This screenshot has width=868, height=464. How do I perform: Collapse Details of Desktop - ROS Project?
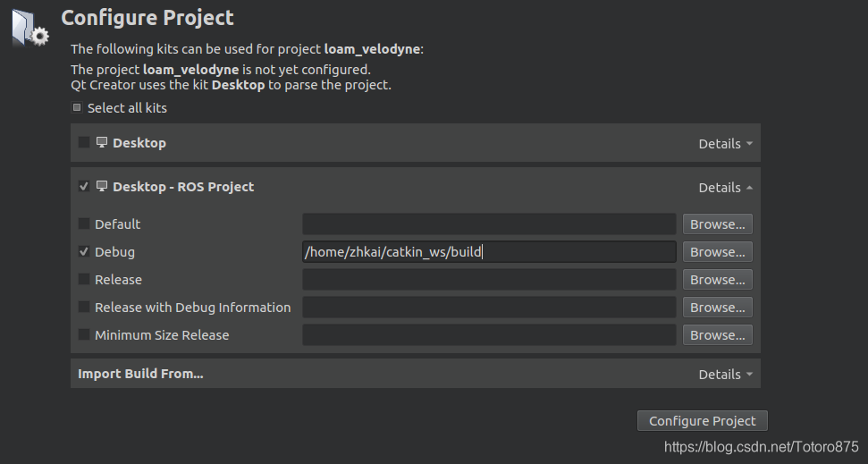[x=725, y=188]
